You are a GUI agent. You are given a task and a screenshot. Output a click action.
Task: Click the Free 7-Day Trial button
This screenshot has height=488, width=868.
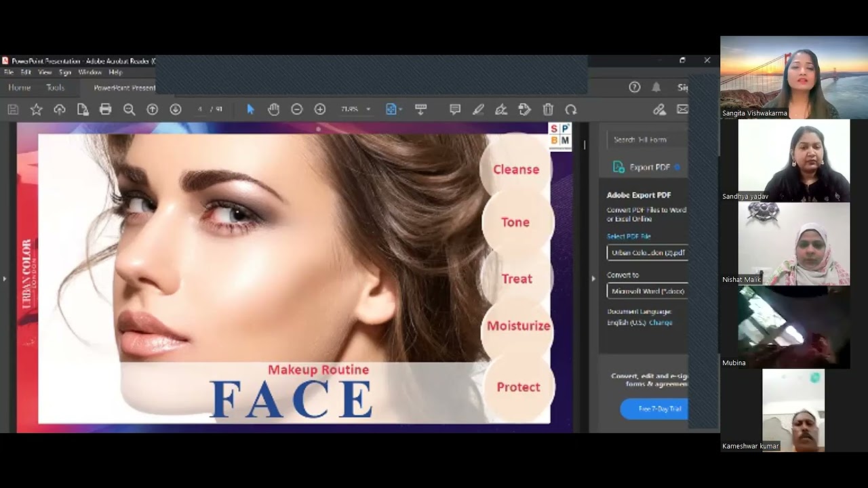point(654,409)
